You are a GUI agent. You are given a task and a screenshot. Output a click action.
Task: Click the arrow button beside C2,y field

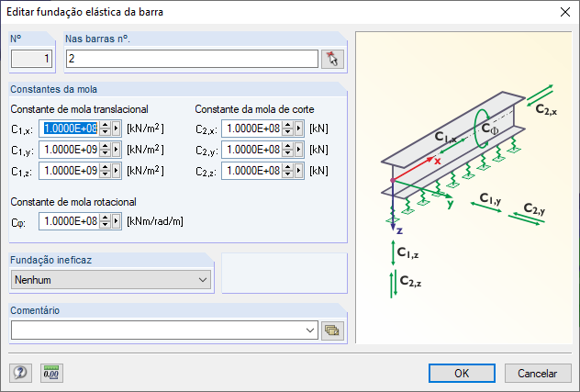click(300, 150)
